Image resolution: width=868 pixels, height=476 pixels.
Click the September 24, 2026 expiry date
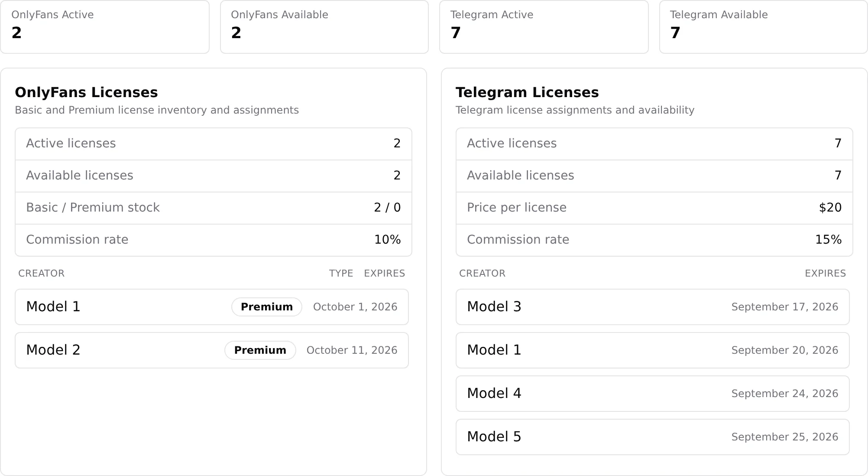pyautogui.click(x=785, y=394)
